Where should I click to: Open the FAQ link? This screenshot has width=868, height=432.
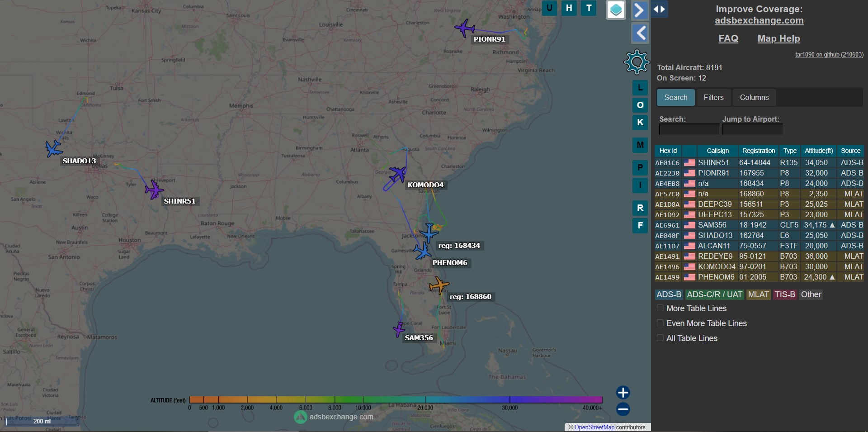point(728,38)
